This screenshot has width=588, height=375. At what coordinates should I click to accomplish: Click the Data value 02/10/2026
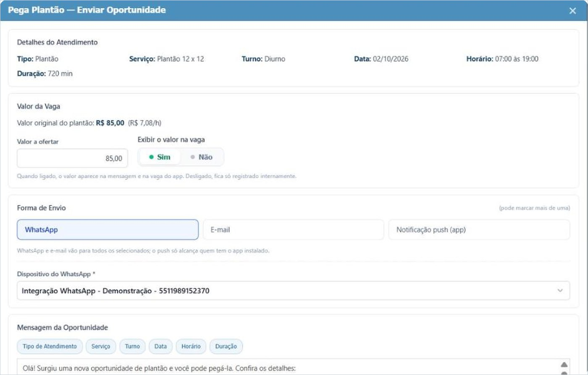point(391,59)
